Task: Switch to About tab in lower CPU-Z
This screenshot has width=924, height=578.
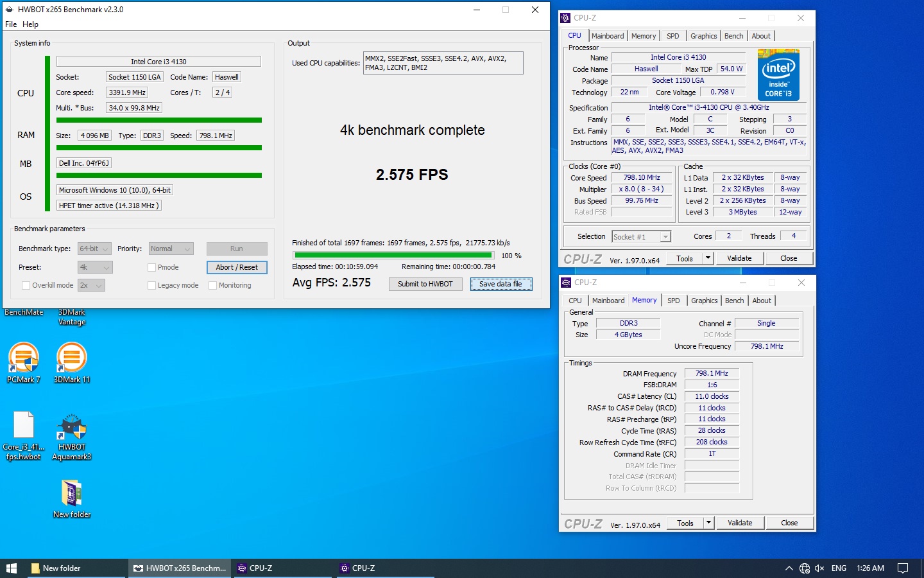Action: coord(762,301)
